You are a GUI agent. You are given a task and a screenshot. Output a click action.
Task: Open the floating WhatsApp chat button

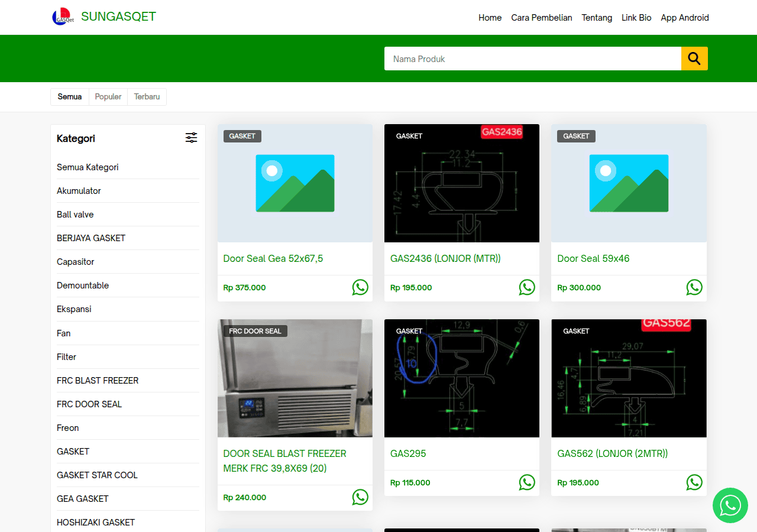click(x=730, y=505)
